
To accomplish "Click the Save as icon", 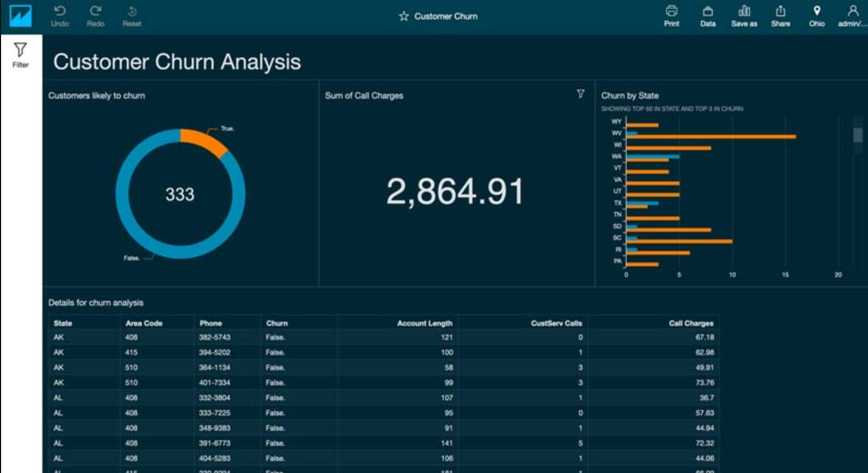I will pyautogui.click(x=744, y=11).
